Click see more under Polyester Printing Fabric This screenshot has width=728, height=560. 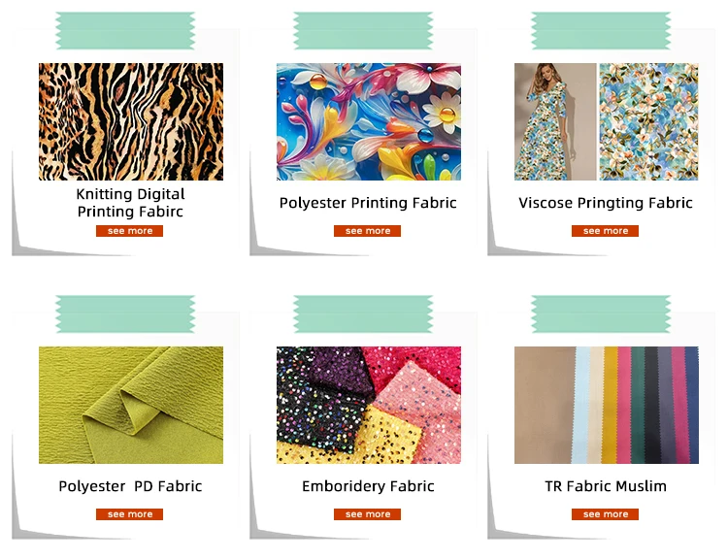point(367,231)
